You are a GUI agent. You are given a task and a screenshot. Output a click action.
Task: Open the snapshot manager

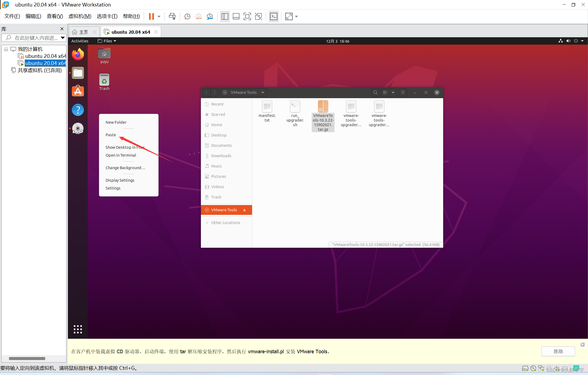point(210,17)
